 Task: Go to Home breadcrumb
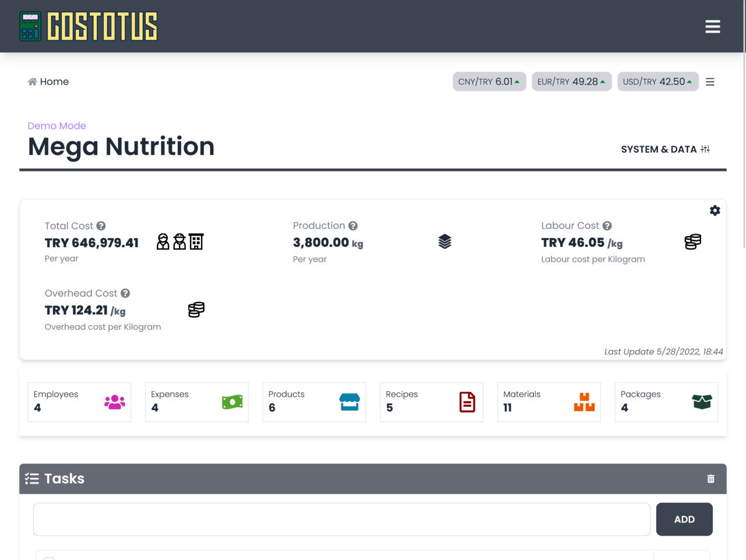(x=48, y=82)
